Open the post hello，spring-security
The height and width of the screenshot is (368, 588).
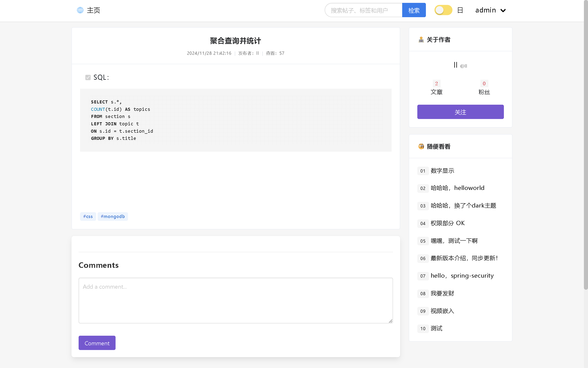pos(462,276)
